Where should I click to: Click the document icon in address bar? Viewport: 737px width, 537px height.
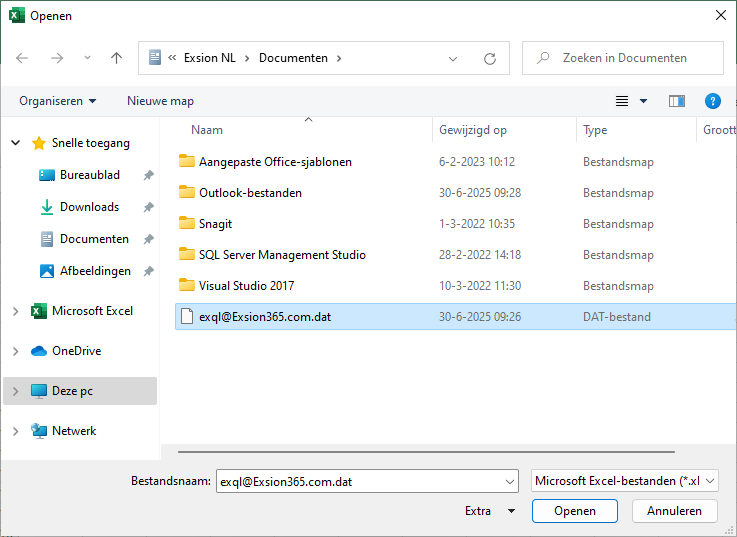[155, 57]
